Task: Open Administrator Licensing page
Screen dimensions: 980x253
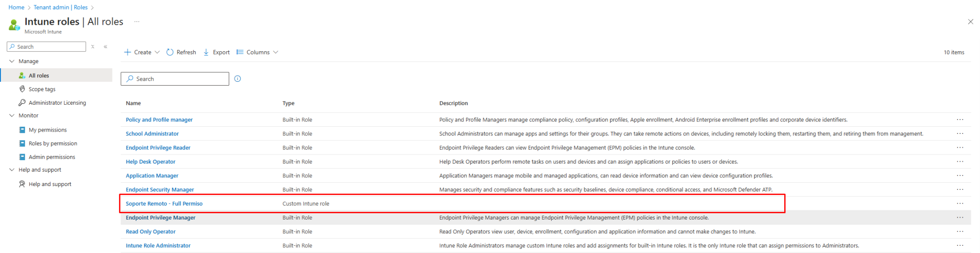Action: click(57, 103)
